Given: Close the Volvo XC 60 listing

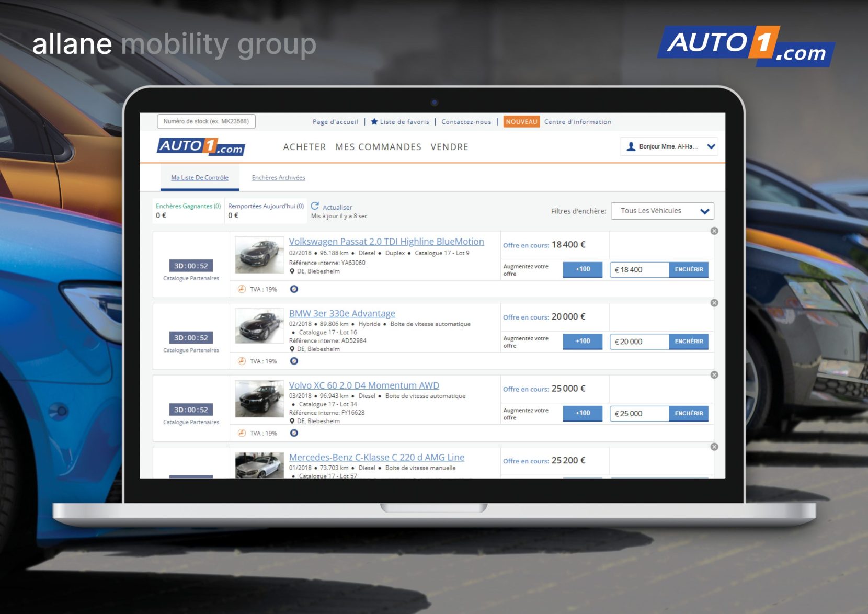Looking at the screenshot, I should pyautogui.click(x=714, y=375).
